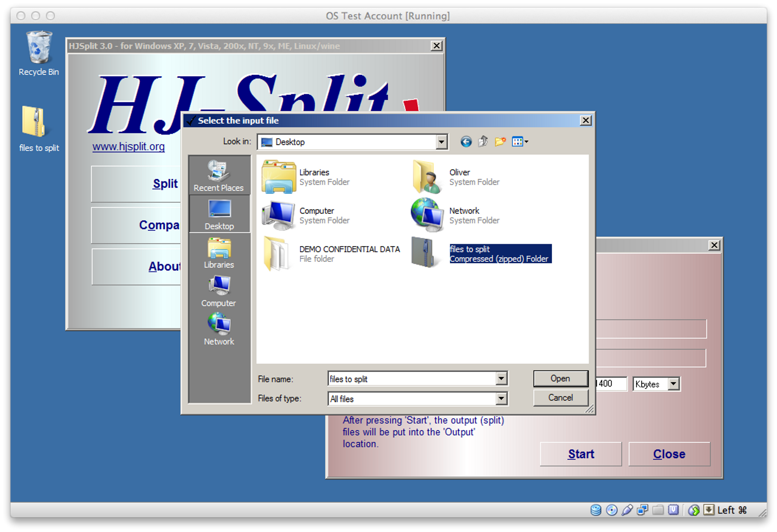The width and height of the screenshot is (777, 532).
Task: Open the Kbytes unit dropdown
Action: [x=674, y=384]
